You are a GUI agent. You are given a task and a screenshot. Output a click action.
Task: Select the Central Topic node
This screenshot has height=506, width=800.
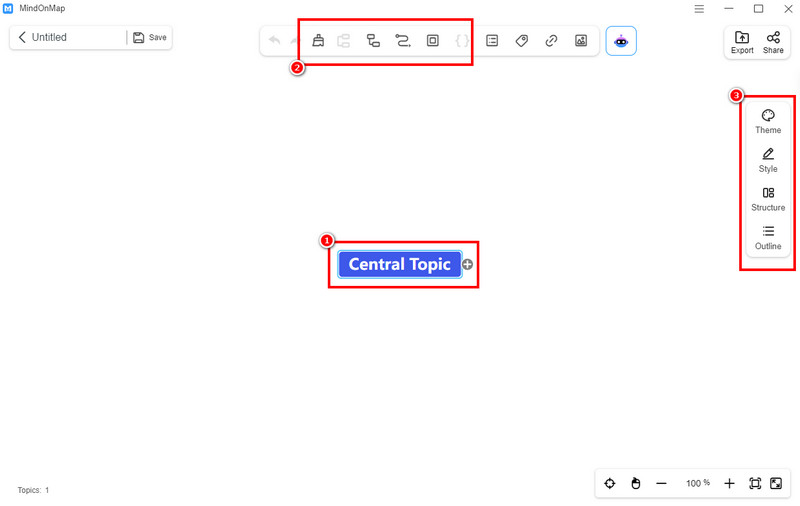pos(399,264)
